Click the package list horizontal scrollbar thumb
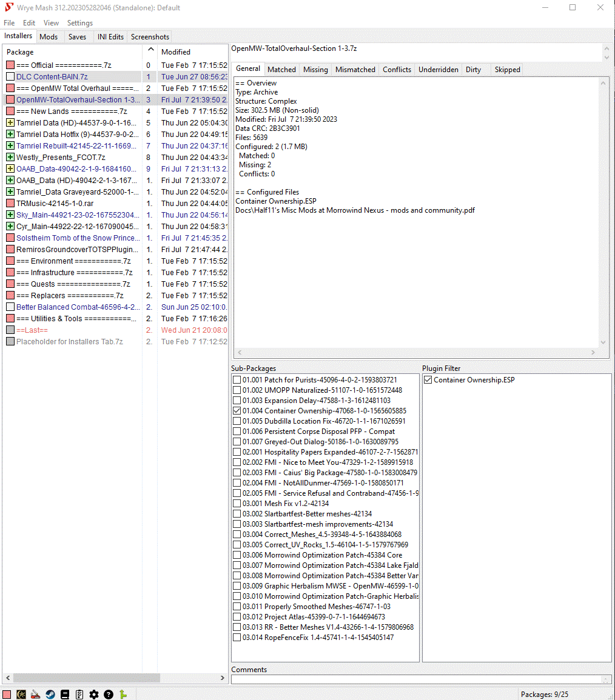Viewport: 615px width, 700px height. tap(87, 678)
